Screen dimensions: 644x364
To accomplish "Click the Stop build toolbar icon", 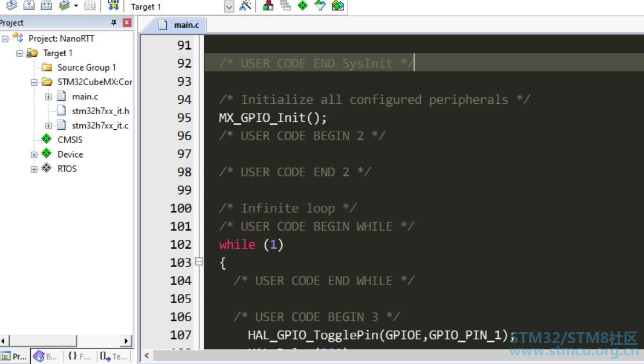I will [x=90, y=5].
